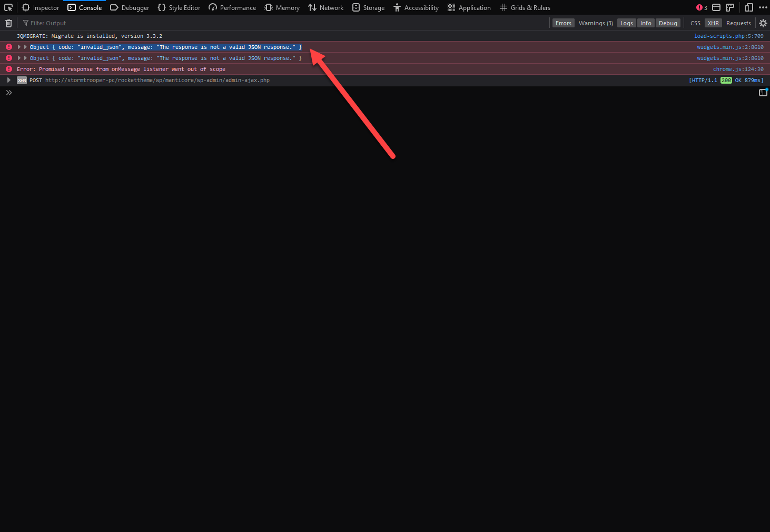Toggle the split console sidebar icon

point(763,93)
